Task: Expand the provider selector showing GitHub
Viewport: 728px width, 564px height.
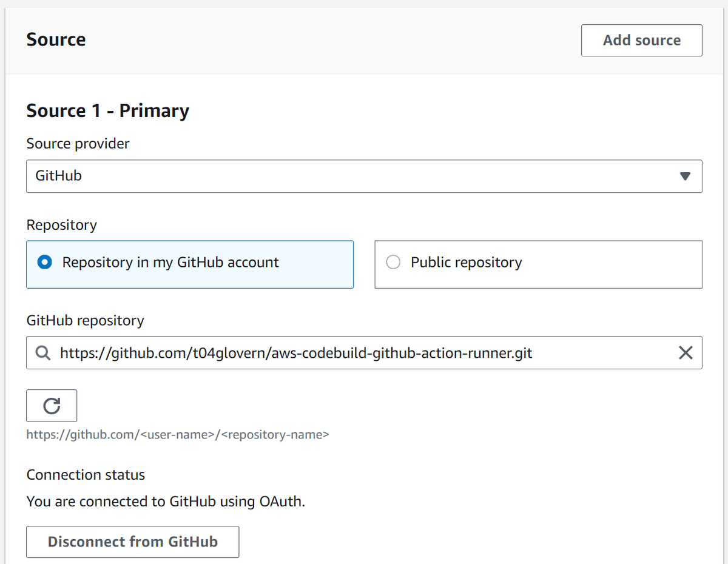Action: [364, 176]
